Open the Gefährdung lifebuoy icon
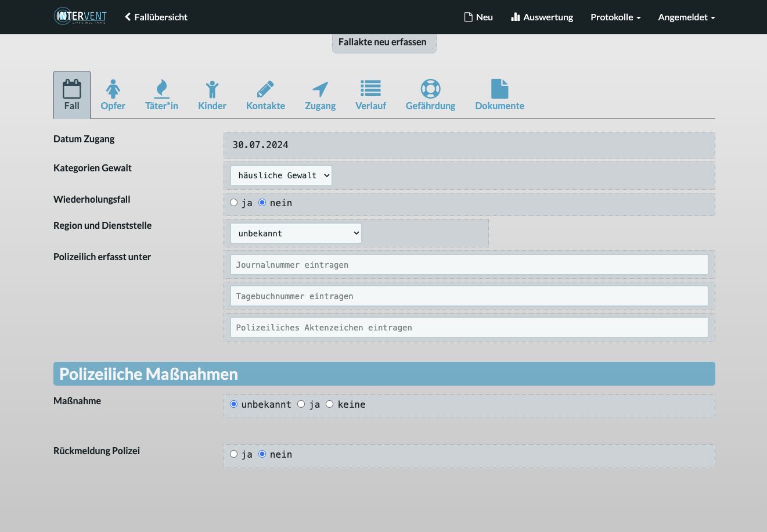This screenshot has height=532, width=767. click(431, 89)
